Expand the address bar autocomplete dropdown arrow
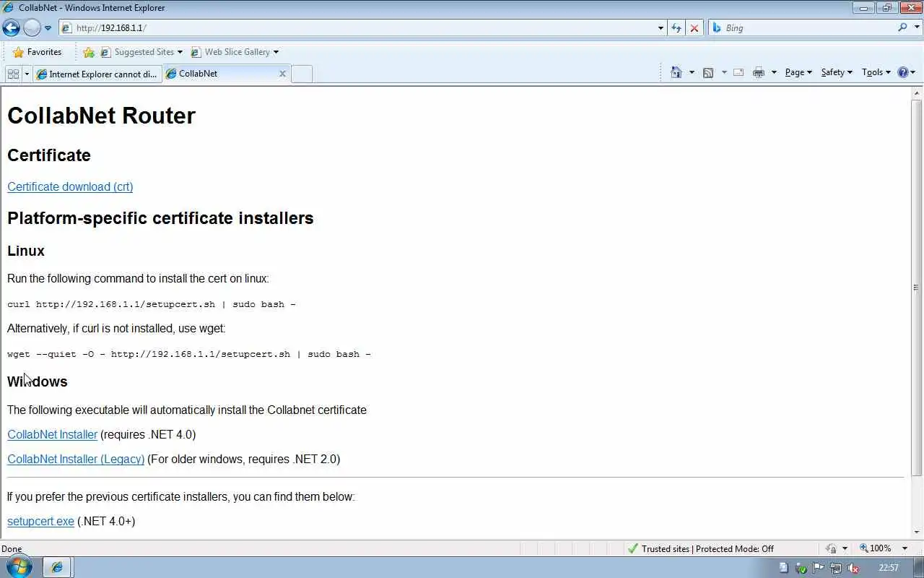The height and width of the screenshot is (578, 924). (x=661, y=27)
